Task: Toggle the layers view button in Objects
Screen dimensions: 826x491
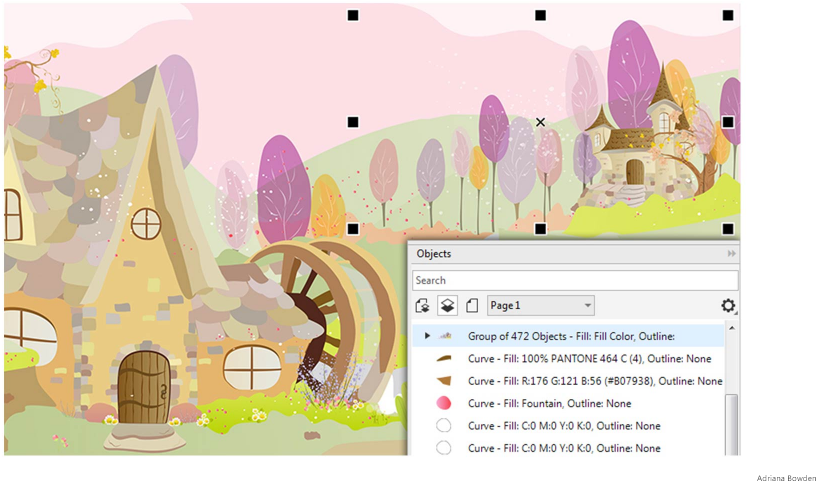Action: click(447, 306)
